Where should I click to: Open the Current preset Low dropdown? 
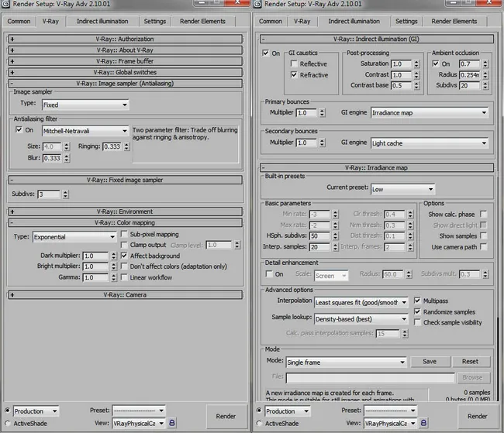pos(402,189)
